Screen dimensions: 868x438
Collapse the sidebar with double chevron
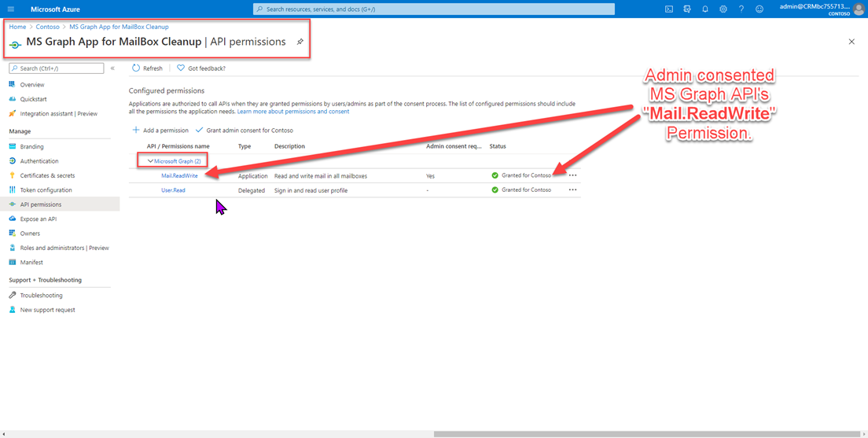112,68
